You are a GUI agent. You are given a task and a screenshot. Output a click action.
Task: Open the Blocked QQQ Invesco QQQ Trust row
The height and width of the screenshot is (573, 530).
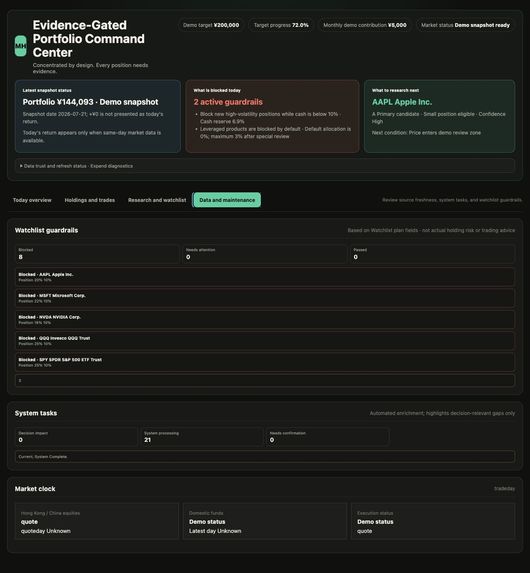[265, 341]
